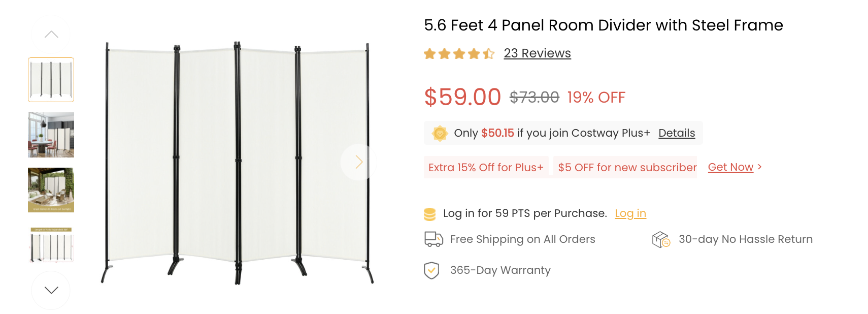This screenshot has width=868, height=314.
Task: Click the Get Now coupon link
Action: pyautogui.click(x=730, y=167)
